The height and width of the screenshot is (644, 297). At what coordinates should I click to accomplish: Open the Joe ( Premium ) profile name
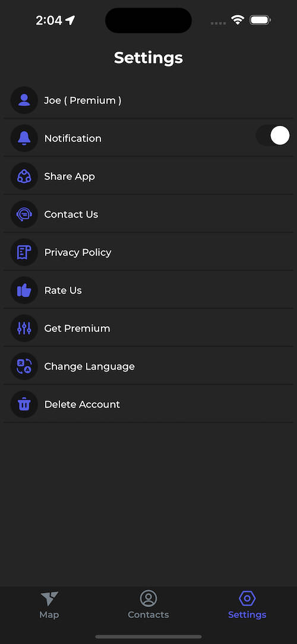83,100
